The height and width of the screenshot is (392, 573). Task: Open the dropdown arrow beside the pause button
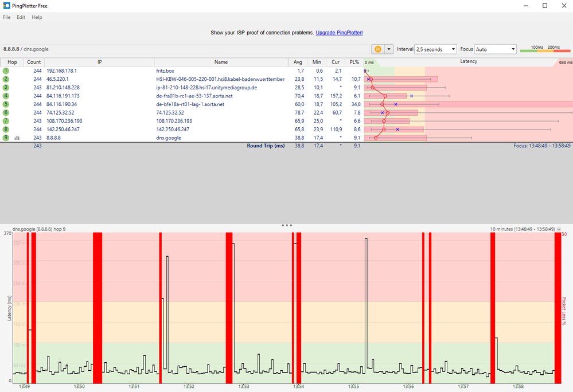(x=389, y=49)
